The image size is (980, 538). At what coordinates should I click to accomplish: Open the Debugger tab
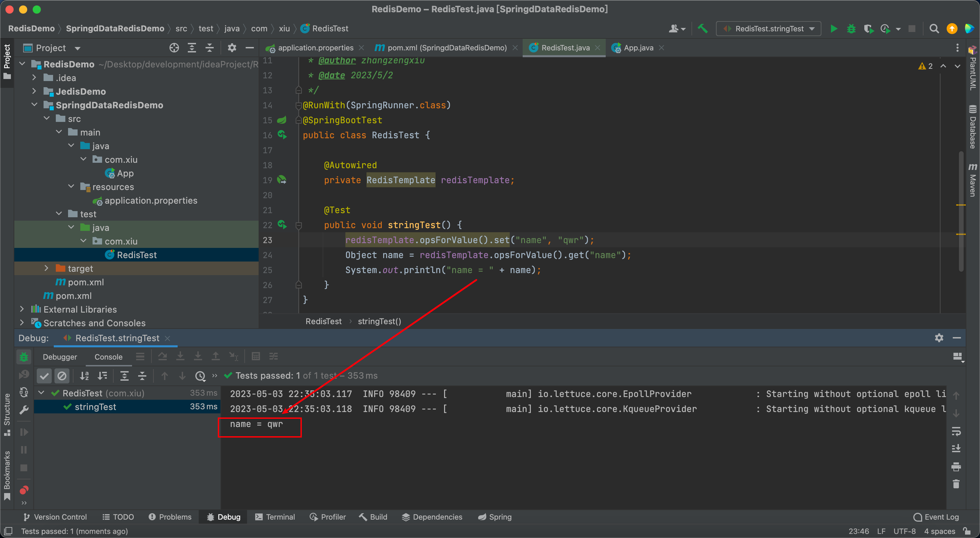pos(60,357)
